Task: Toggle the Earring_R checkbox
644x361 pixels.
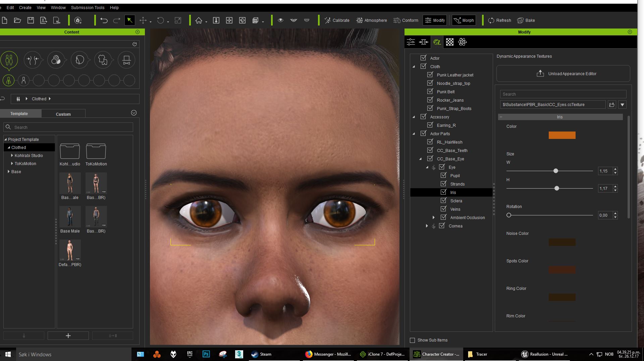Action: click(430, 125)
